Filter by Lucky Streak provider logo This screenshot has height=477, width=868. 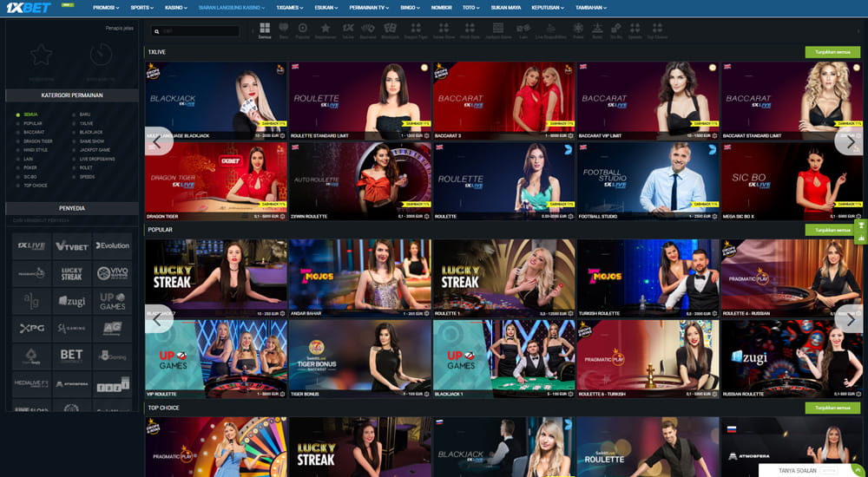tap(72, 273)
